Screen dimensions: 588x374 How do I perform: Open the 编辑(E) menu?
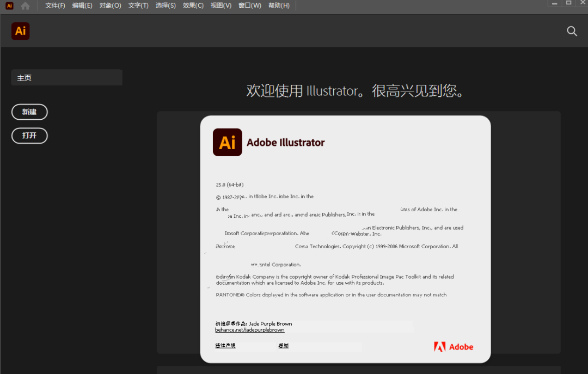point(82,5)
